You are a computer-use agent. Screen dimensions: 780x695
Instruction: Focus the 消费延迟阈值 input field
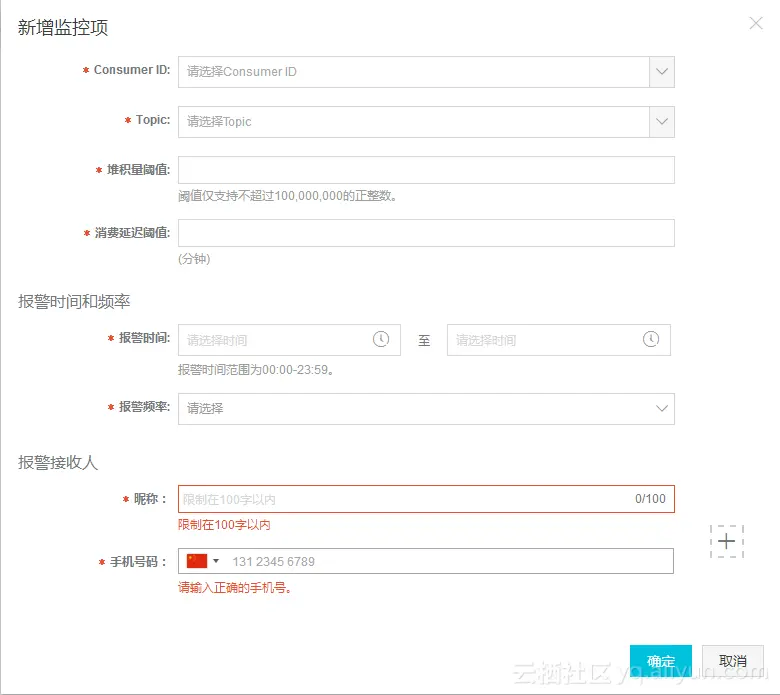tap(426, 233)
